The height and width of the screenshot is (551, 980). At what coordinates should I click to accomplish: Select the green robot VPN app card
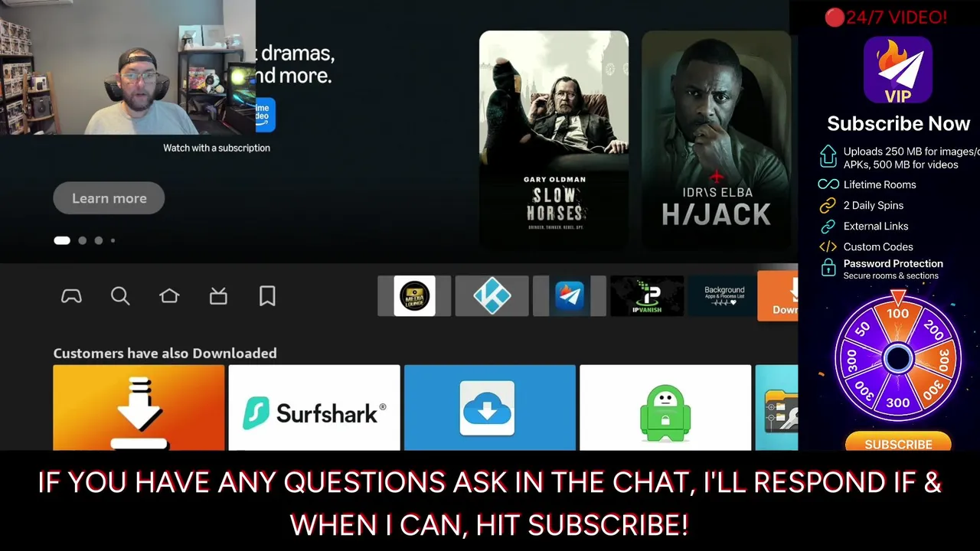pyautogui.click(x=665, y=407)
